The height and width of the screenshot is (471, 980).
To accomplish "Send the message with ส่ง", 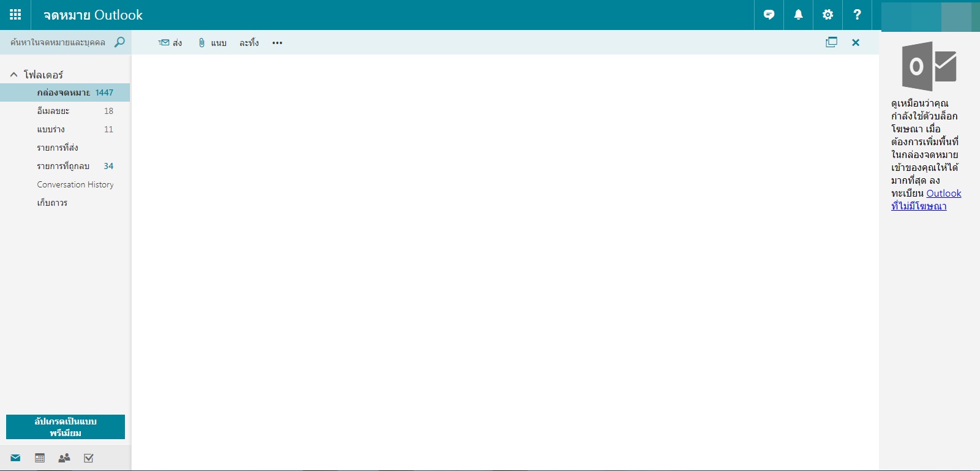I will tap(170, 43).
